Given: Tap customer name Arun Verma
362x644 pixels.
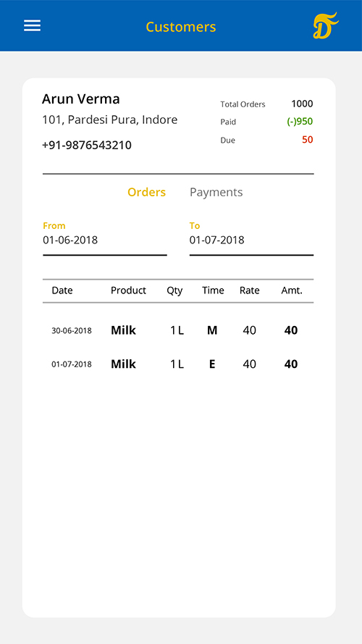Looking at the screenshot, I should point(81,99).
